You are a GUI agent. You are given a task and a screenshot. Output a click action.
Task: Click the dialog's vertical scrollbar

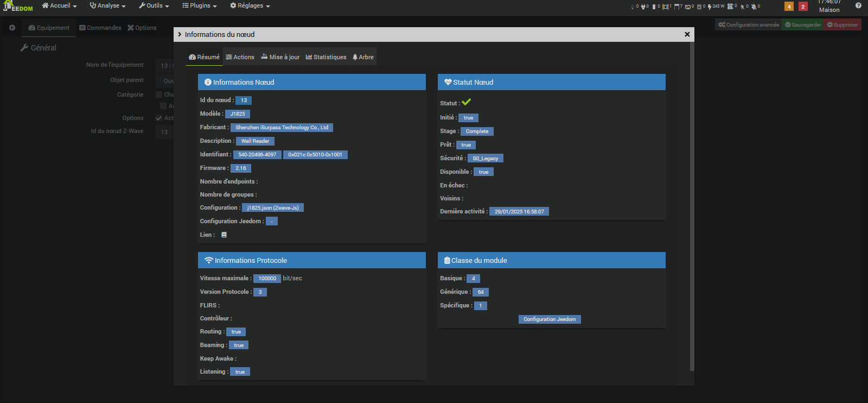coord(692,206)
